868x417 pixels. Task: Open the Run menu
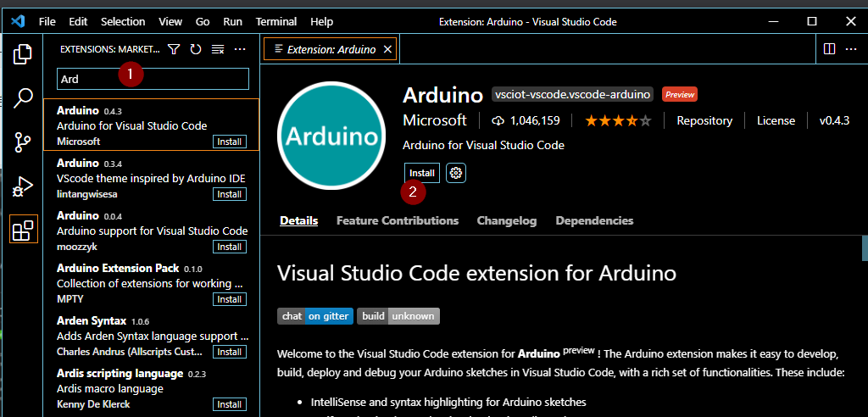[232, 22]
